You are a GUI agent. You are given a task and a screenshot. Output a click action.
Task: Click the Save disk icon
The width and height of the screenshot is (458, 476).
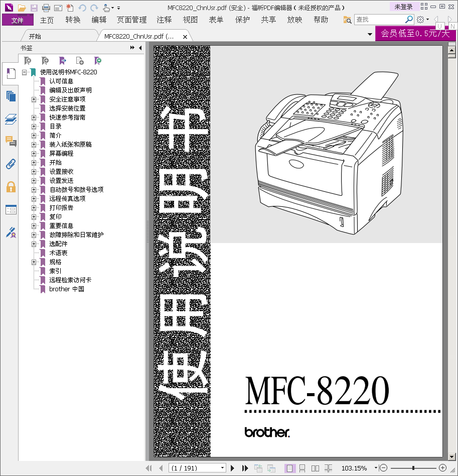tap(34, 8)
